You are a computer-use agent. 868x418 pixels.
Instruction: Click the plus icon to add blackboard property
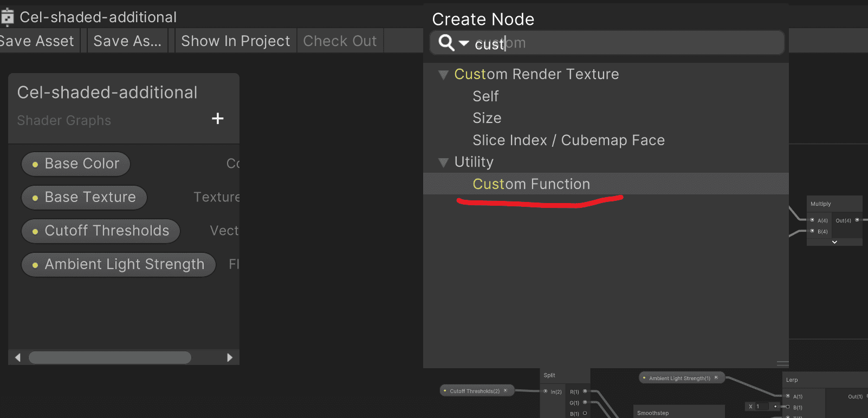pyautogui.click(x=218, y=119)
